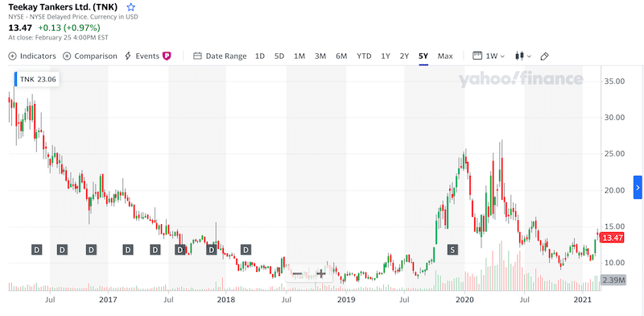Click the Teekay Tankers Ltd. (TNK) title
This screenshot has width=644, height=316.
(x=63, y=7)
